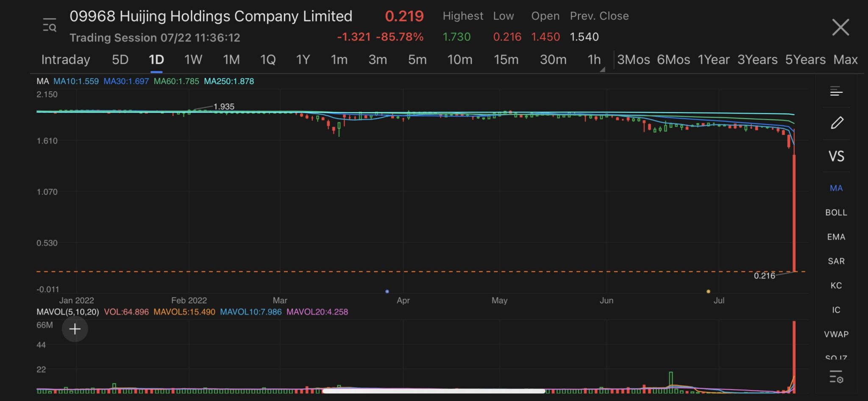This screenshot has width=868, height=401.
Task: Toggle the SAR indicator
Action: click(836, 261)
